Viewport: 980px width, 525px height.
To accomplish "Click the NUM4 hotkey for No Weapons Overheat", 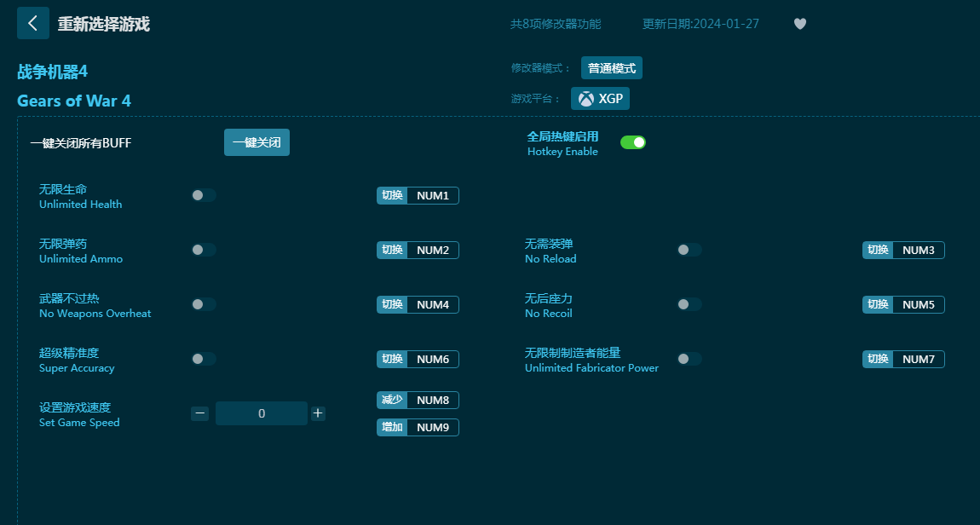I will 418,304.
